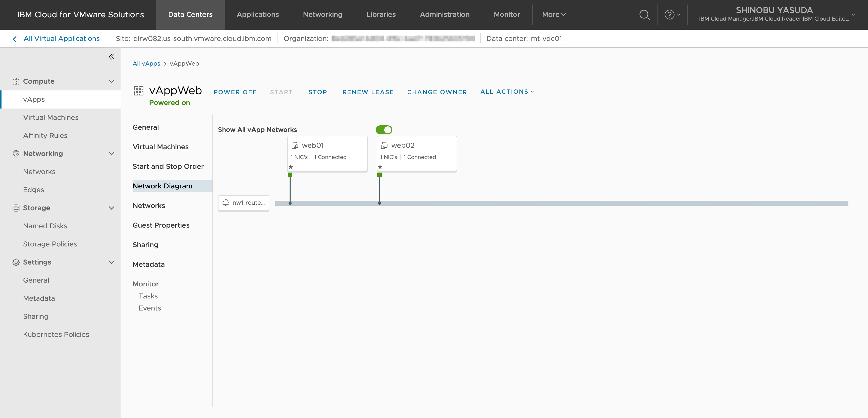Click the star icon under web01
The image size is (868, 418).
[x=290, y=167]
